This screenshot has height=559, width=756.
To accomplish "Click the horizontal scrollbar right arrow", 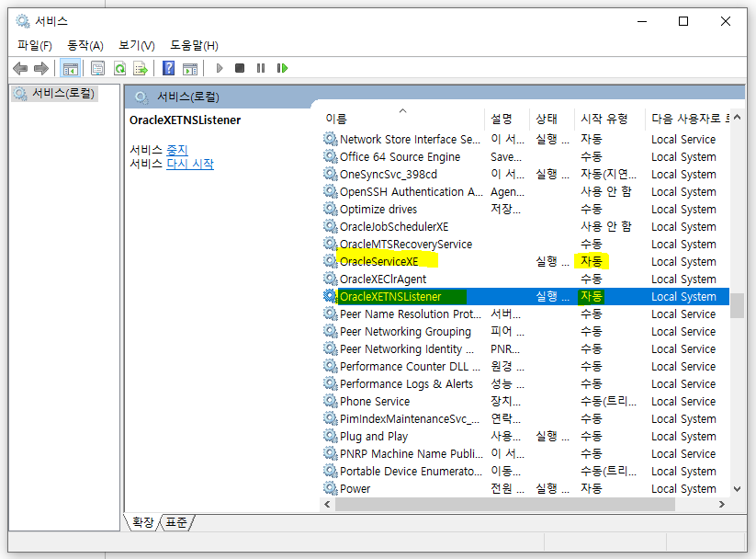I will [722, 504].
